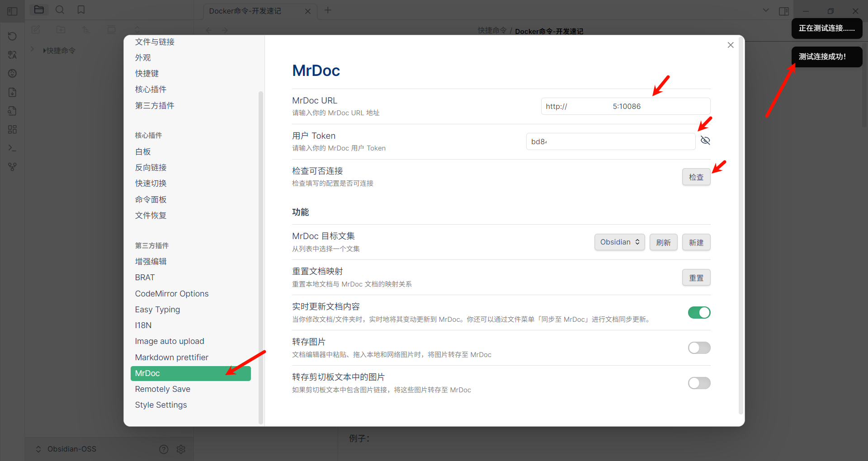
Task: Click the new note pencil icon
Action: pyautogui.click(x=36, y=30)
